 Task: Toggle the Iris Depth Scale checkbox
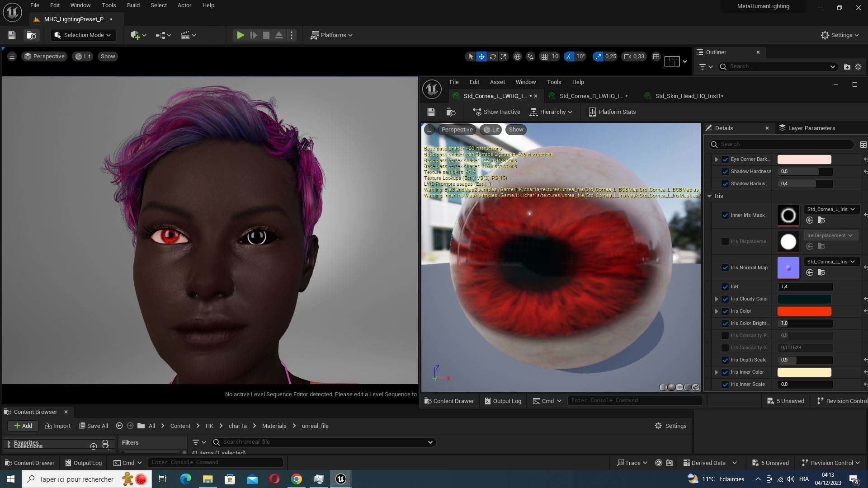[725, 360]
